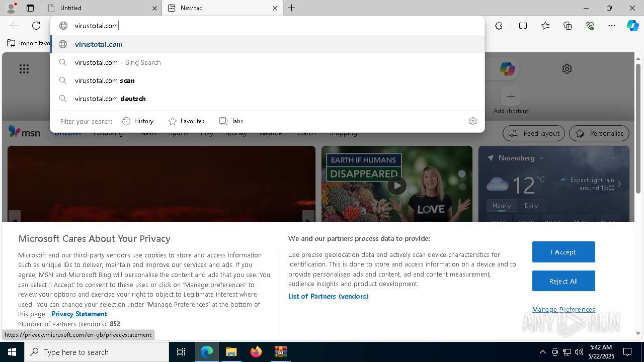Click the Copilot icon near search box
Screen dimensions: 644x362
tap(507, 69)
